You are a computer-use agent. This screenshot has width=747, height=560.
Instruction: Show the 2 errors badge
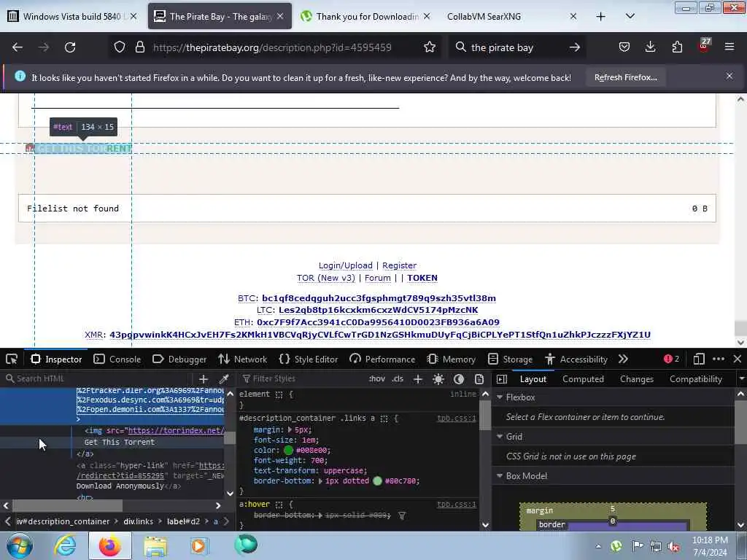coord(671,359)
